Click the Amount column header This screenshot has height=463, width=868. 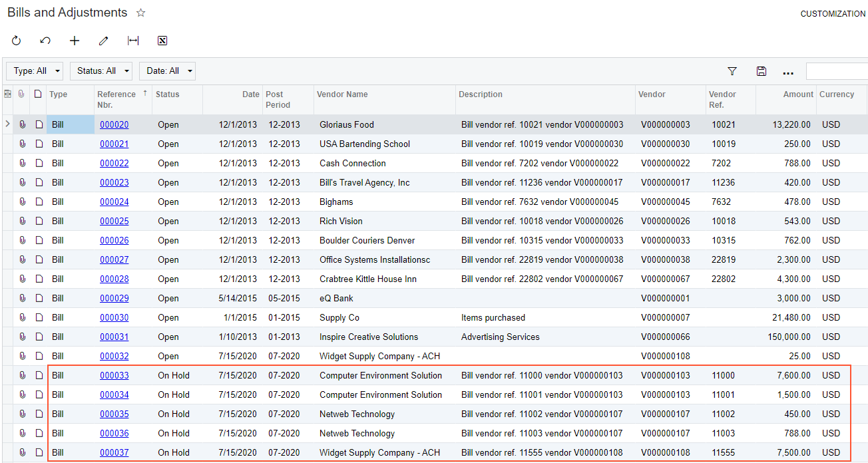coord(797,94)
